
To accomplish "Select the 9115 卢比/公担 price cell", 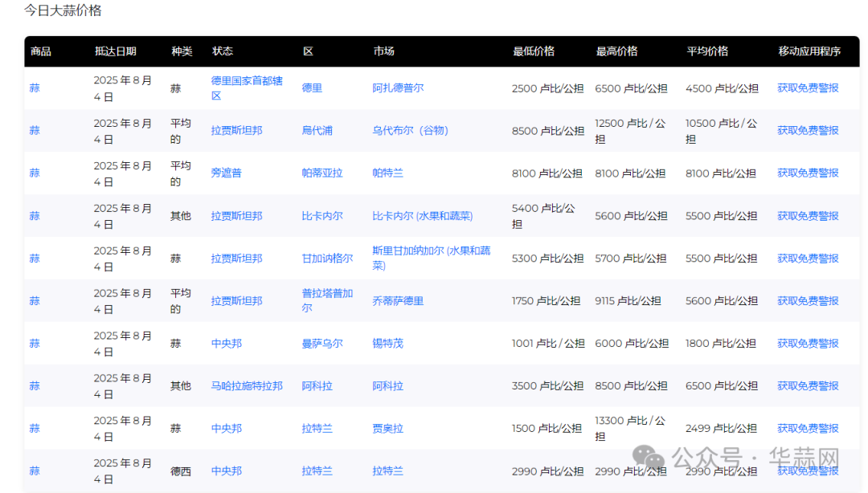I will tap(628, 301).
